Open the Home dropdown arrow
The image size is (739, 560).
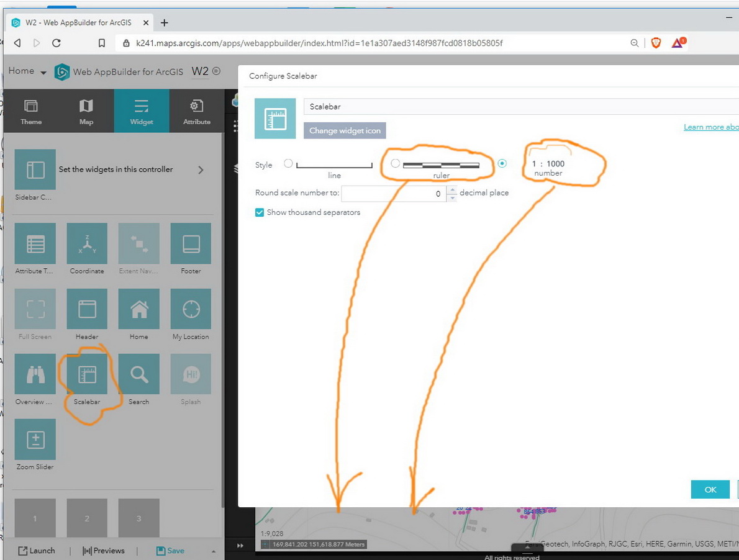pyautogui.click(x=43, y=73)
